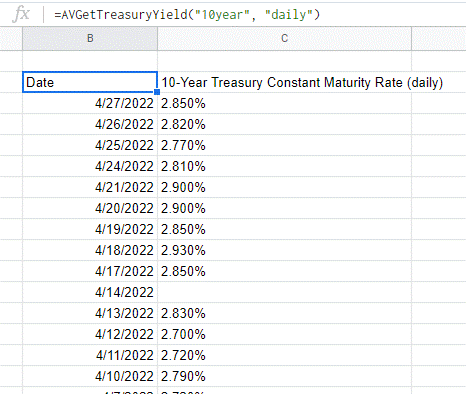Screen dimensions: 466x394
Task: Click the 4/21/2022 date cell
Action: click(x=90, y=187)
